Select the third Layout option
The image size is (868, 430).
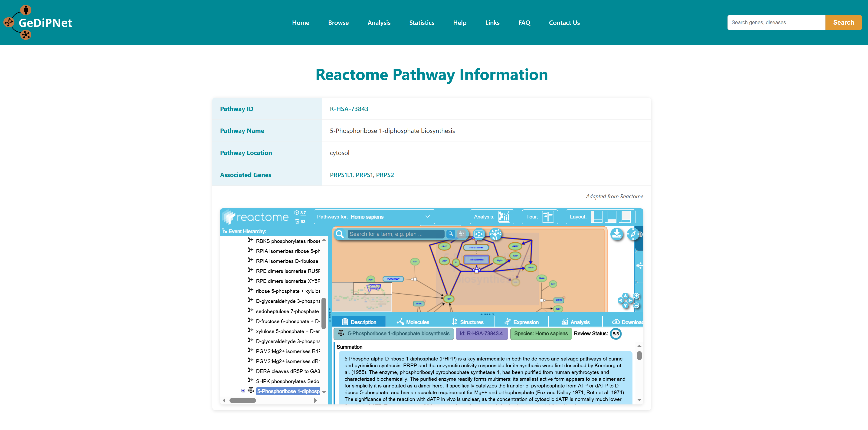pyautogui.click(x=625, y=217)
